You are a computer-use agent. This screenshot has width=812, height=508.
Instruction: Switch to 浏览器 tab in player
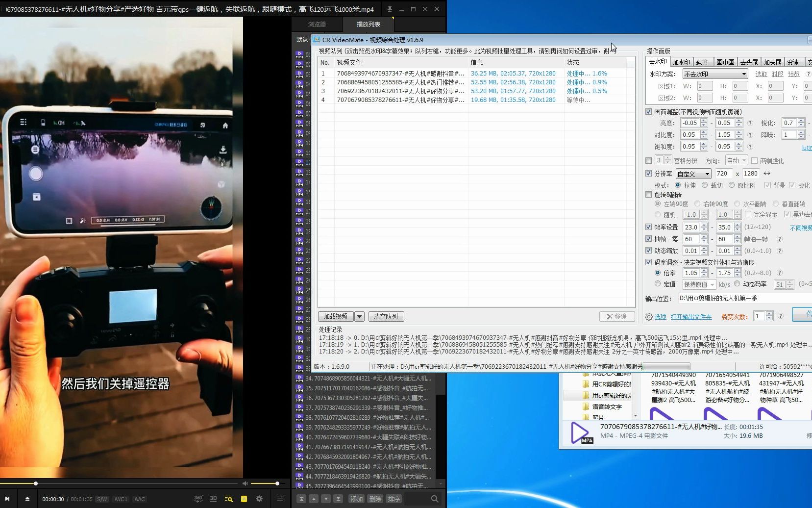coord(317,24)
